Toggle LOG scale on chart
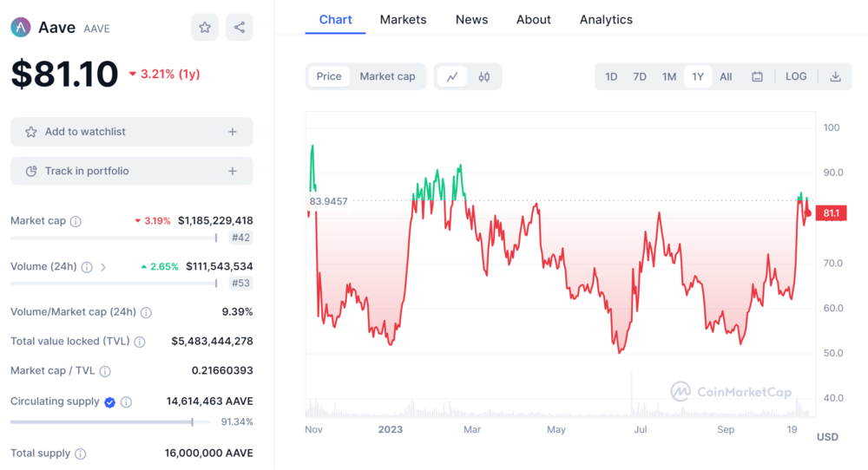 [x=796, y=76]
